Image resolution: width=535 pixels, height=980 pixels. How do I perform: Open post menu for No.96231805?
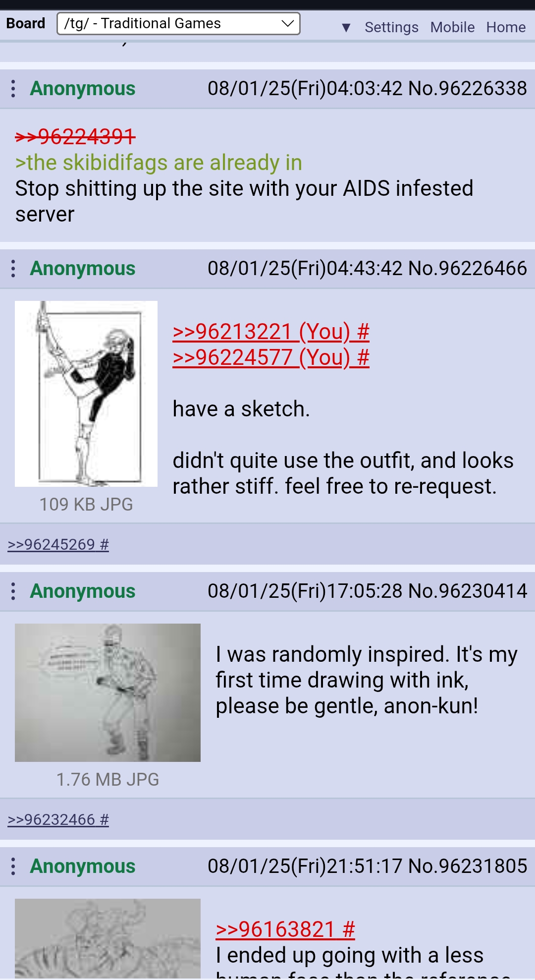tap(13, 866)
